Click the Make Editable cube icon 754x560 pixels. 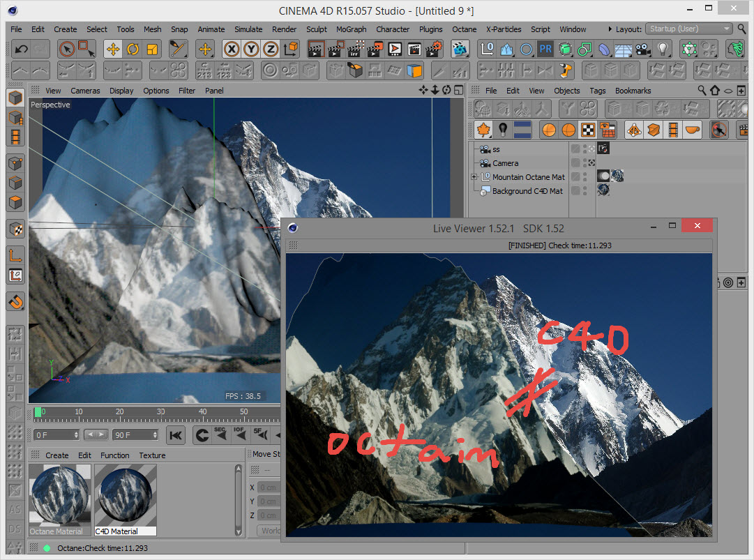pyautogui.click(x=15, y=98)
